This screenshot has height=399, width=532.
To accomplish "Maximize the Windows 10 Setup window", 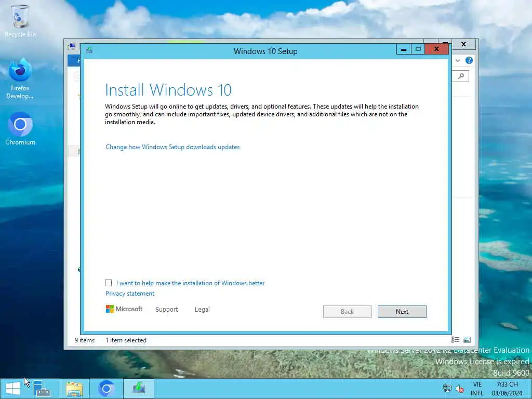I will click(418, 49).
